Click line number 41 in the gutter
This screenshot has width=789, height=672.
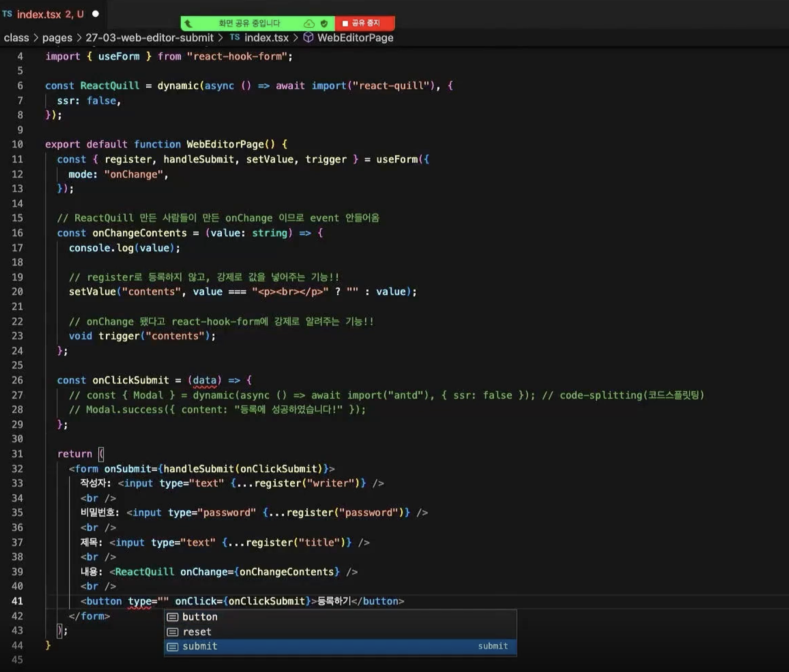(x=17, y=601)
